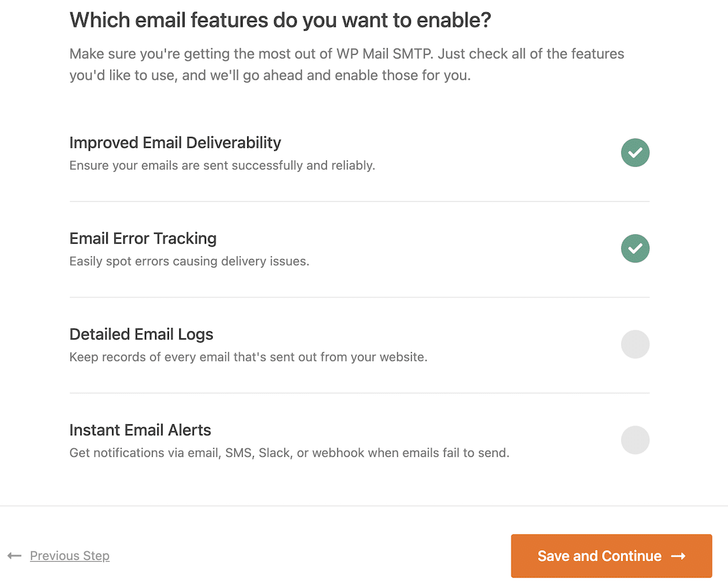Click the 'Ensure your emails are sent' description
728x582 pixels.
pyautogui.click(x=222, y=165)
